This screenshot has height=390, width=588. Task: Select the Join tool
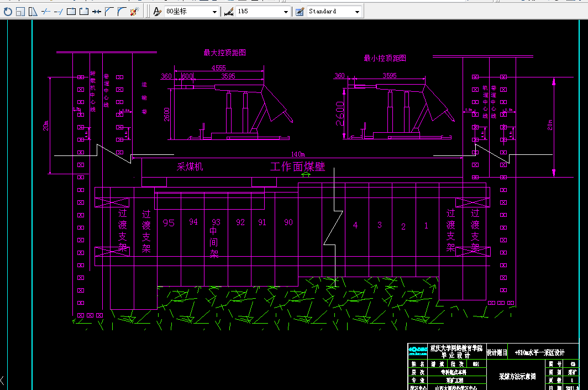pos(97,12)
